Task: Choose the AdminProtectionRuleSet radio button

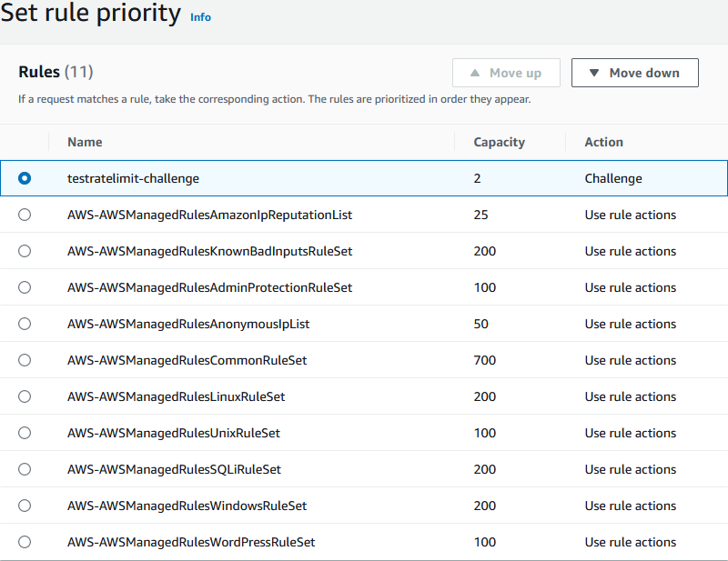Action: tap(25, 287)
